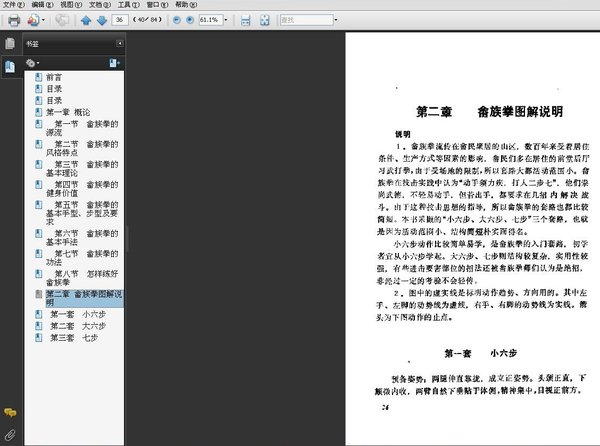600x446 pixels.
Task: Select bookmark 第二节 畲族拳的风格特点
Action: click(x=82, y=148)
